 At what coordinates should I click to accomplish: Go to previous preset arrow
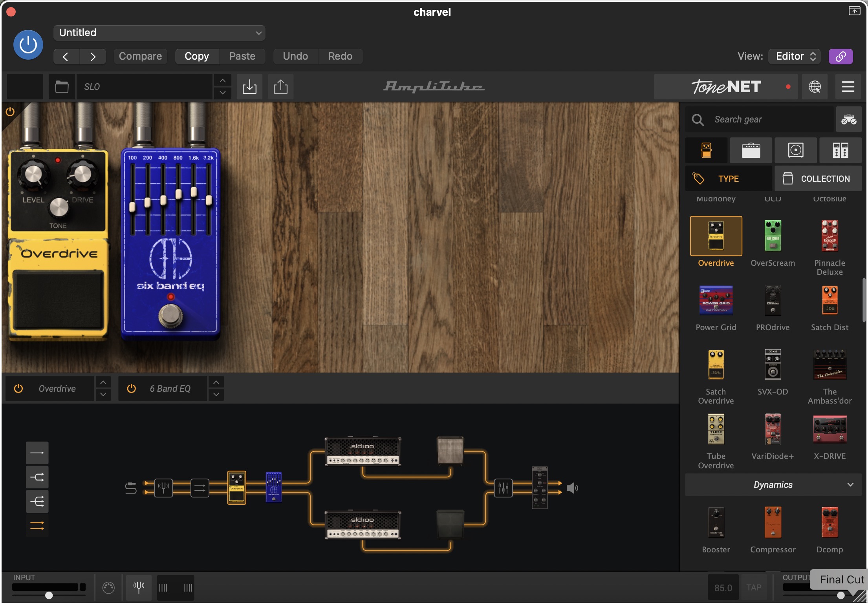point(66,57)
